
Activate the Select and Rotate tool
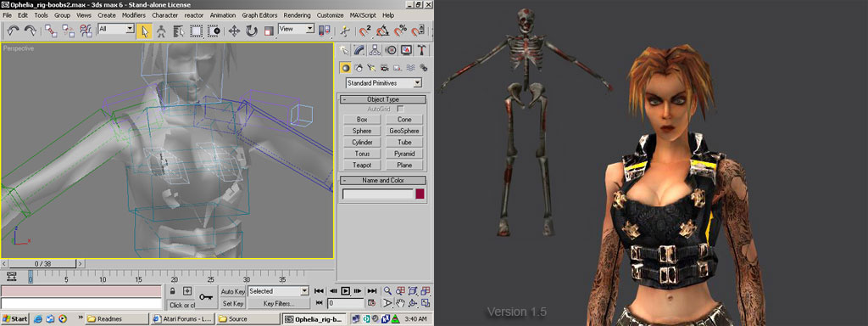[x=251, y=31]
